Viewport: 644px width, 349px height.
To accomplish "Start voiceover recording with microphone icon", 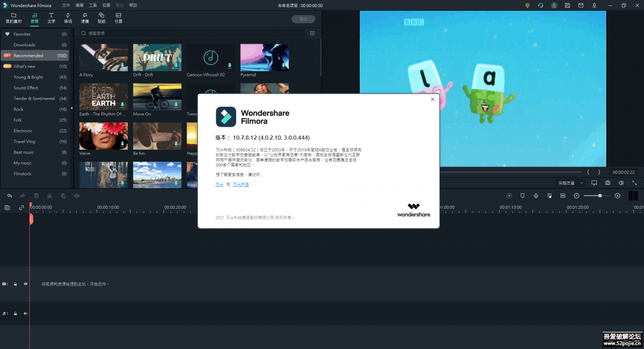I will pyautogui.click(x=536, y=196).
